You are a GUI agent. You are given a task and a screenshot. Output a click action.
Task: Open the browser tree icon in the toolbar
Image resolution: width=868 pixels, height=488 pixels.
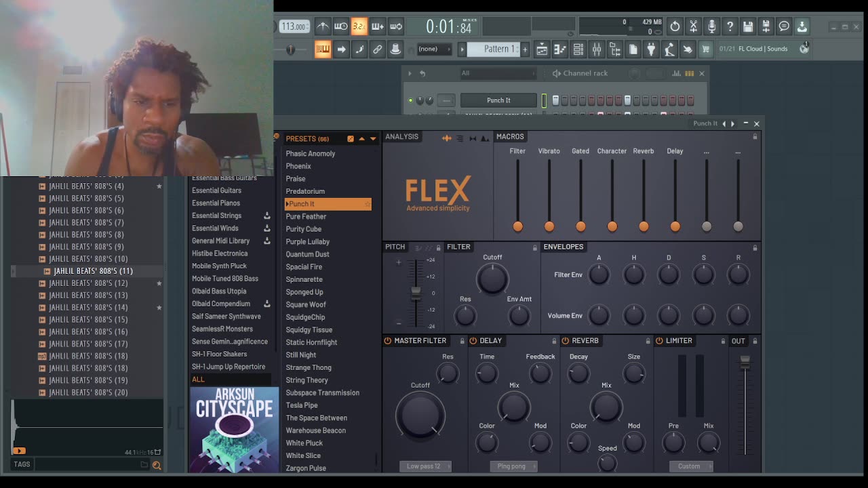pyautogui.click(x=615, y=49)
